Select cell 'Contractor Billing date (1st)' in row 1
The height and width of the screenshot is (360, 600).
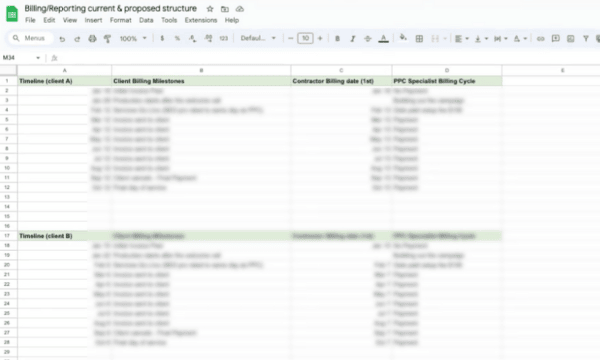[x=341, y=81]
